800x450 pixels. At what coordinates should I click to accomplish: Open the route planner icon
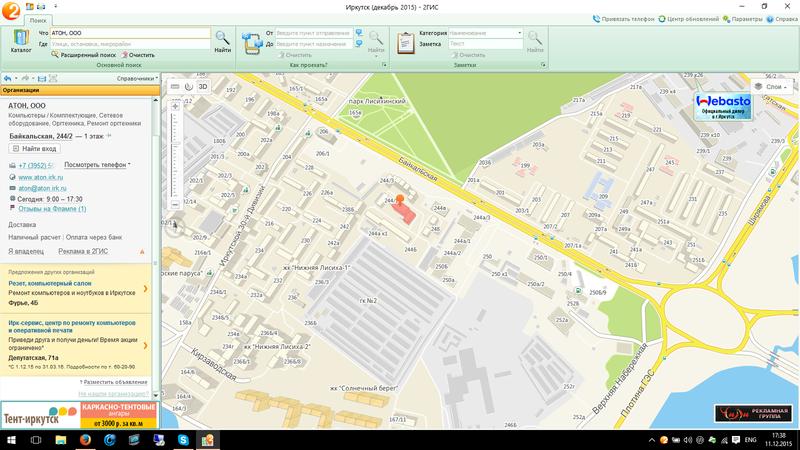pyautogui.click(x=252, y=43)
